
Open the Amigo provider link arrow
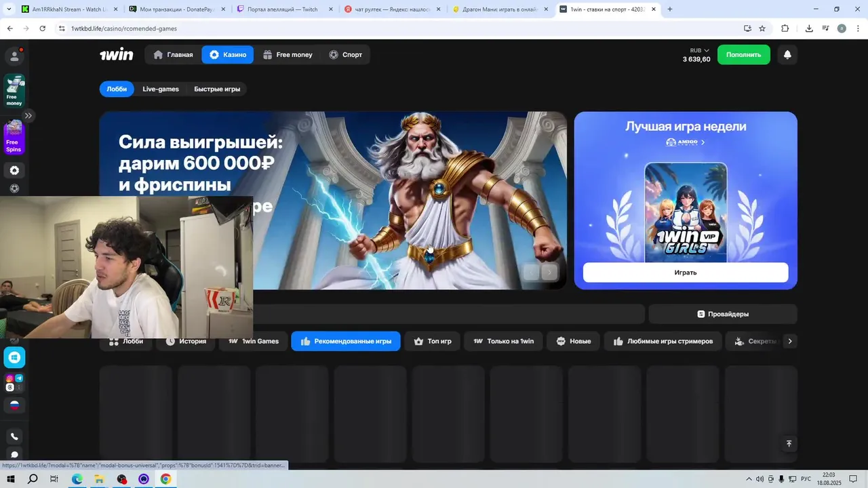703,142
